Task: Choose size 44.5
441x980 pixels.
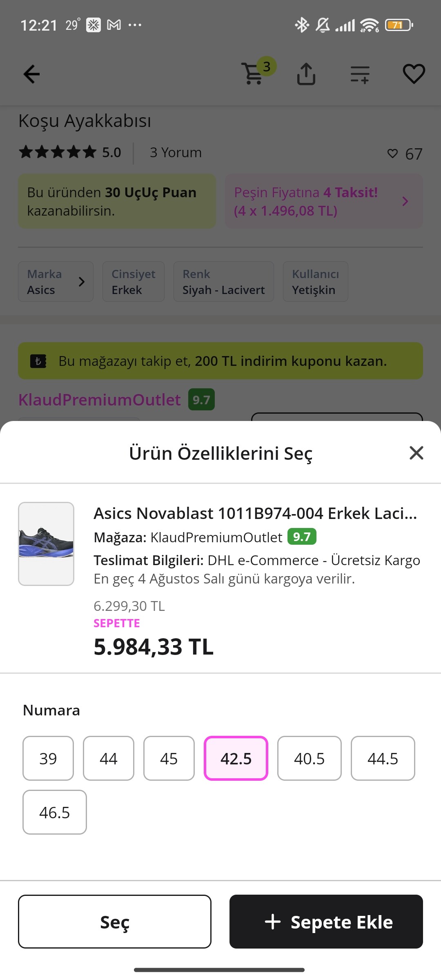Action: pyautogui.click(x=383, y=758)
